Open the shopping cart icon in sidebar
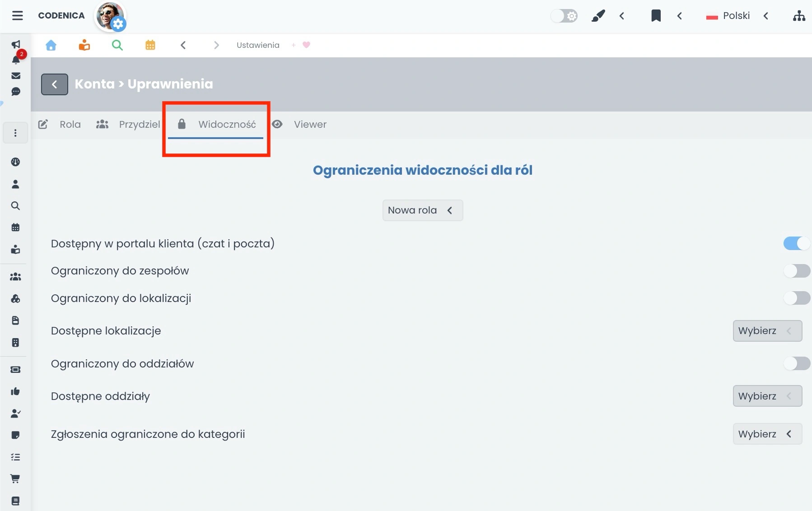The width and height of the screenshot is (812, 511). point(15,478)
